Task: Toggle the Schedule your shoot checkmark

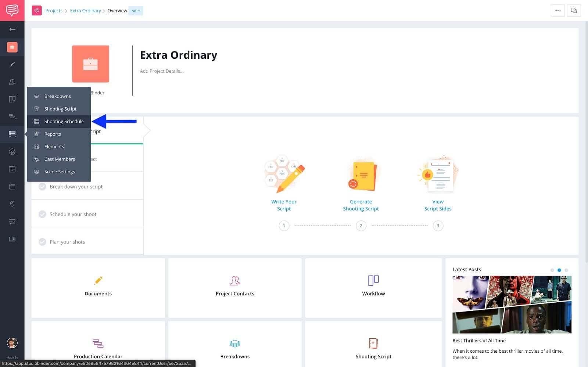Action: [42, 214]
